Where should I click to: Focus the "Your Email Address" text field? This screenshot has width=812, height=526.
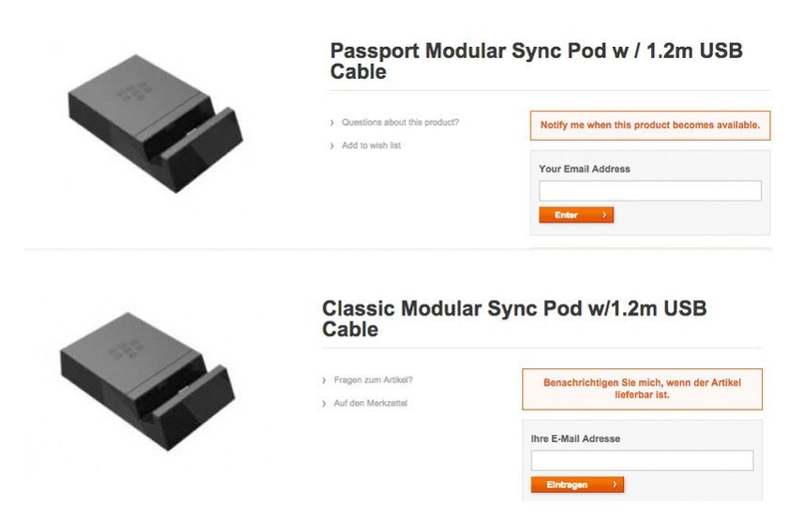pos(650,191)
